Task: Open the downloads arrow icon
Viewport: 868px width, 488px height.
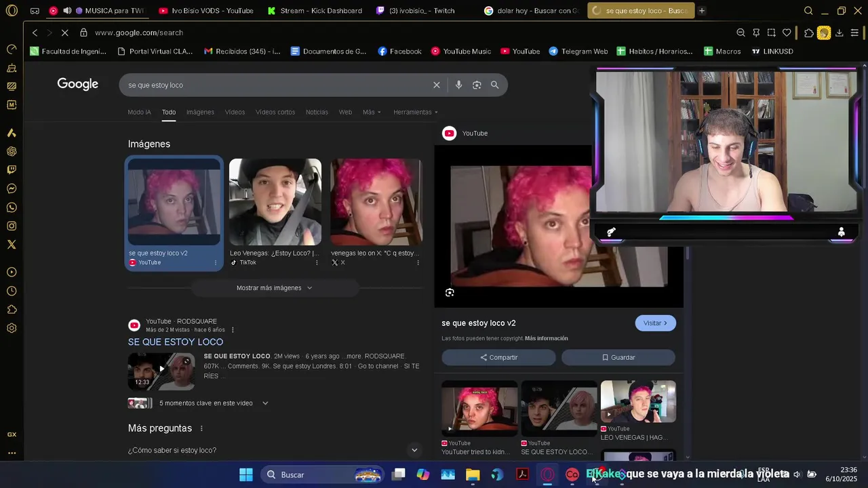Action: pyautogui.click(x=840, y=33)
